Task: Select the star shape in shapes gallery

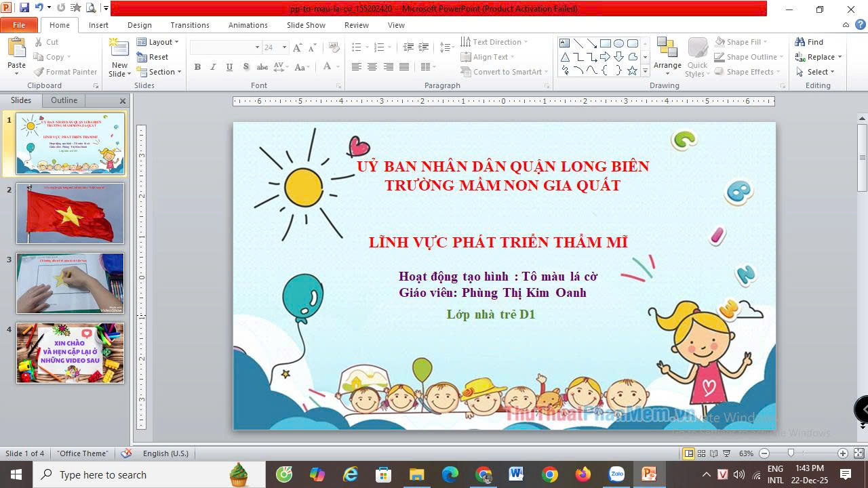Action: [632, 70]
